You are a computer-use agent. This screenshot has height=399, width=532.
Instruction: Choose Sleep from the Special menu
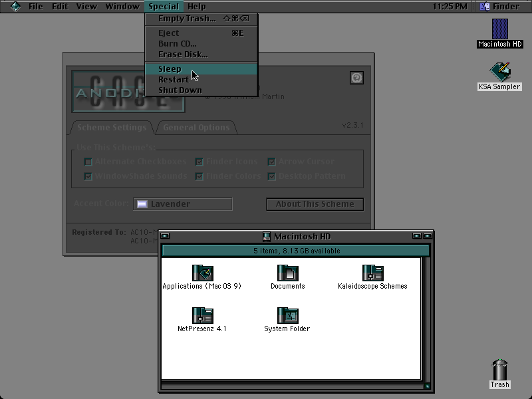[x=201, y=69]
